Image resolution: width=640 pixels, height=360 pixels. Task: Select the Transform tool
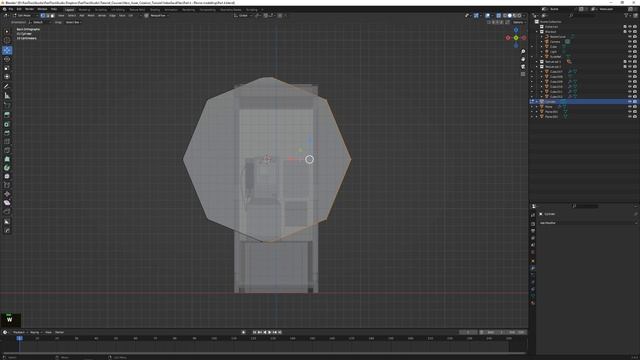[7, 77]
